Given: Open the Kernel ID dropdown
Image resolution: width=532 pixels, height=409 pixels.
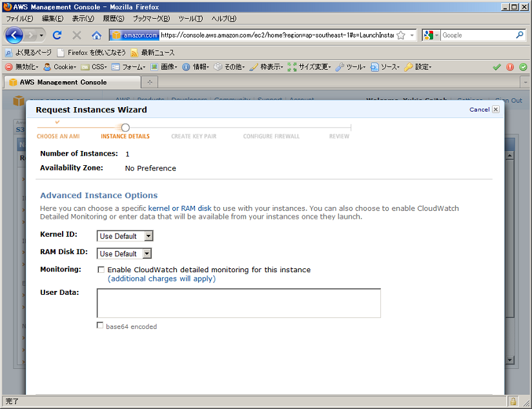Looking at the screenshot, I should 125,236.
